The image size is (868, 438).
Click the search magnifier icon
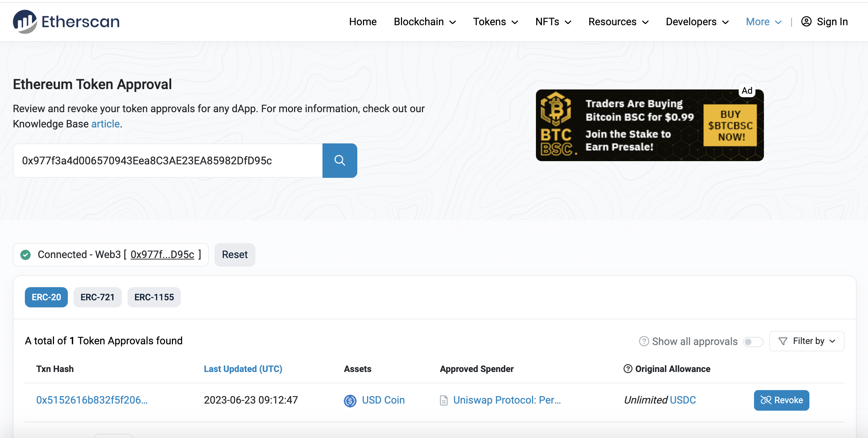pyautogui.click(x=340, y=160)
